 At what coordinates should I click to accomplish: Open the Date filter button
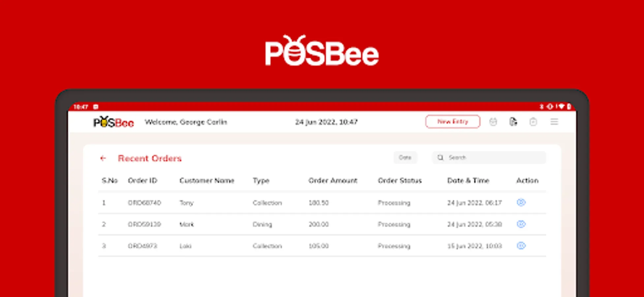[405, 158]
